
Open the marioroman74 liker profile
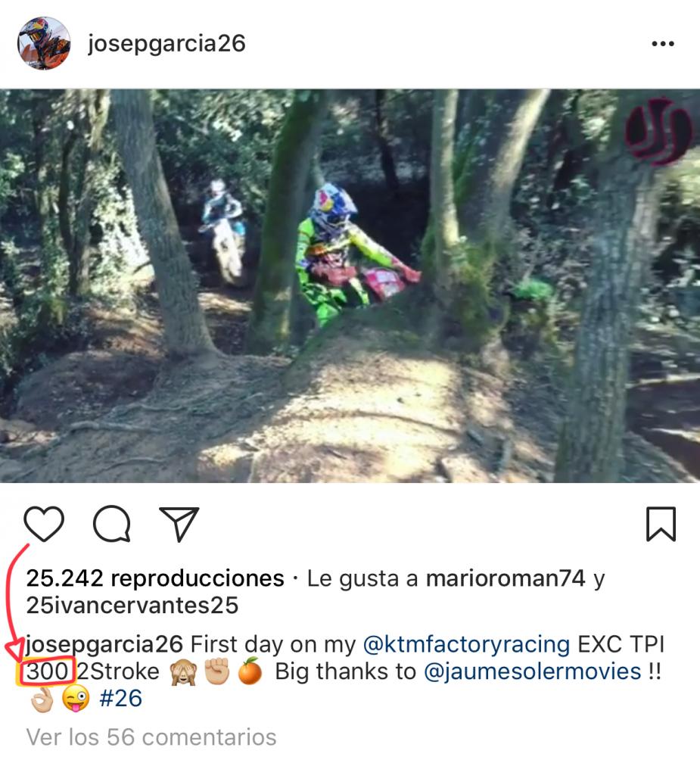506,578
